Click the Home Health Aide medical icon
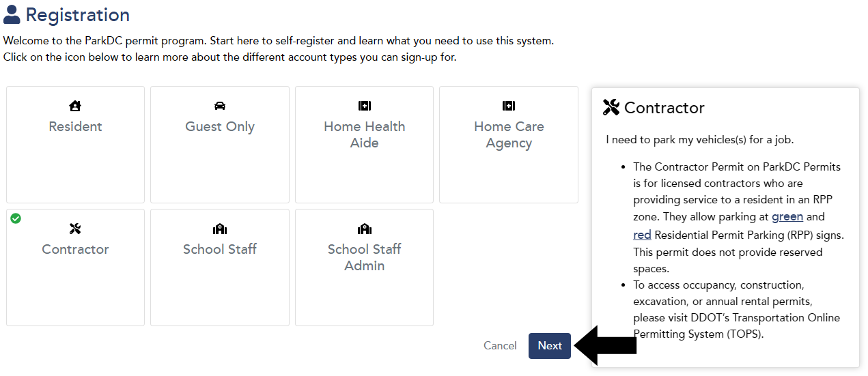 [364, 106]
